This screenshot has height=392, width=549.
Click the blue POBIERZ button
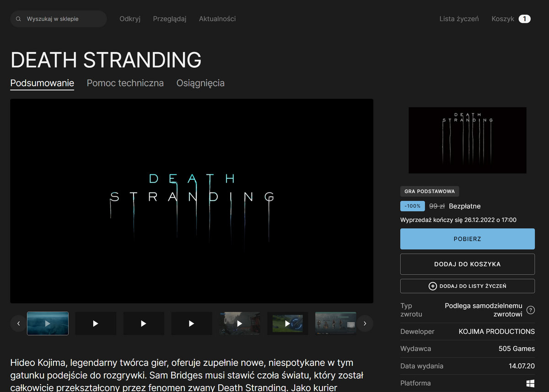[467, 239]
